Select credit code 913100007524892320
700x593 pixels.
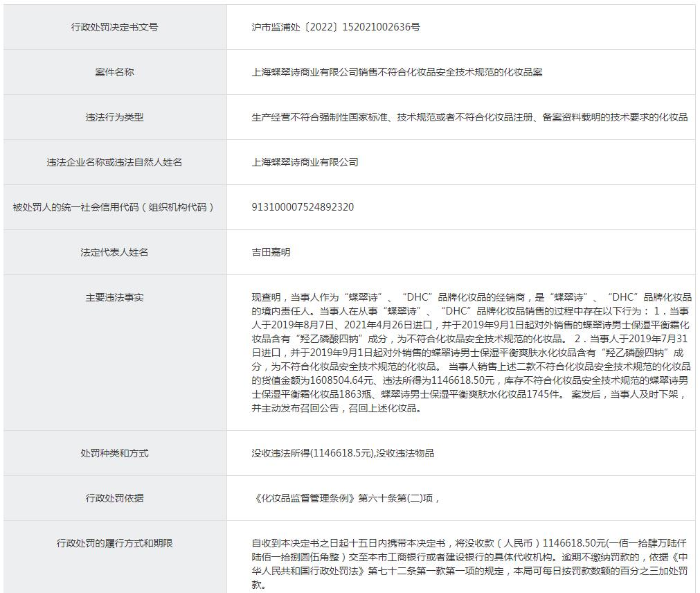303,207
